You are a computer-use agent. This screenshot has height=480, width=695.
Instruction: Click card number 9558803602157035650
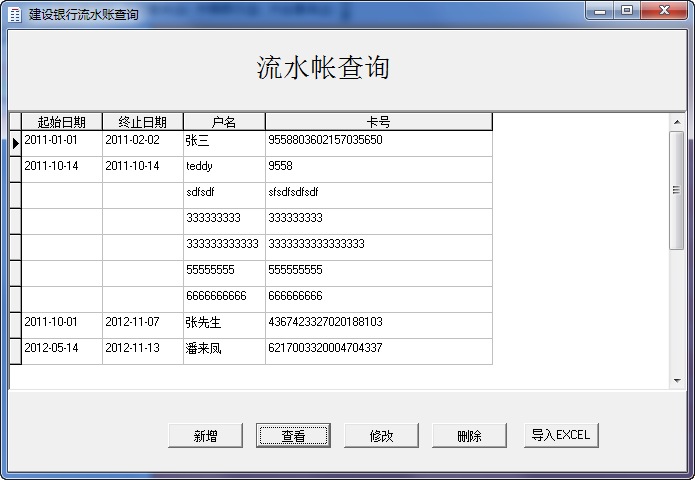tap(379, 143)
